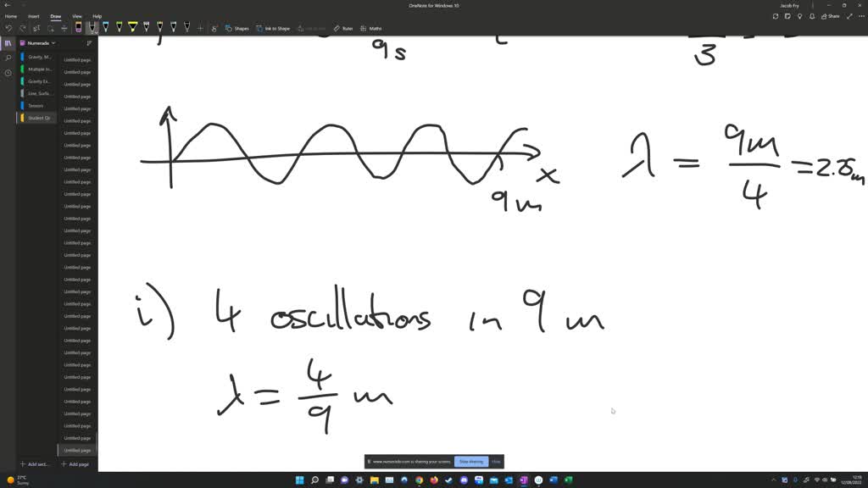Open the taskbar clock and date
The image size is (868, 488).
851,480
